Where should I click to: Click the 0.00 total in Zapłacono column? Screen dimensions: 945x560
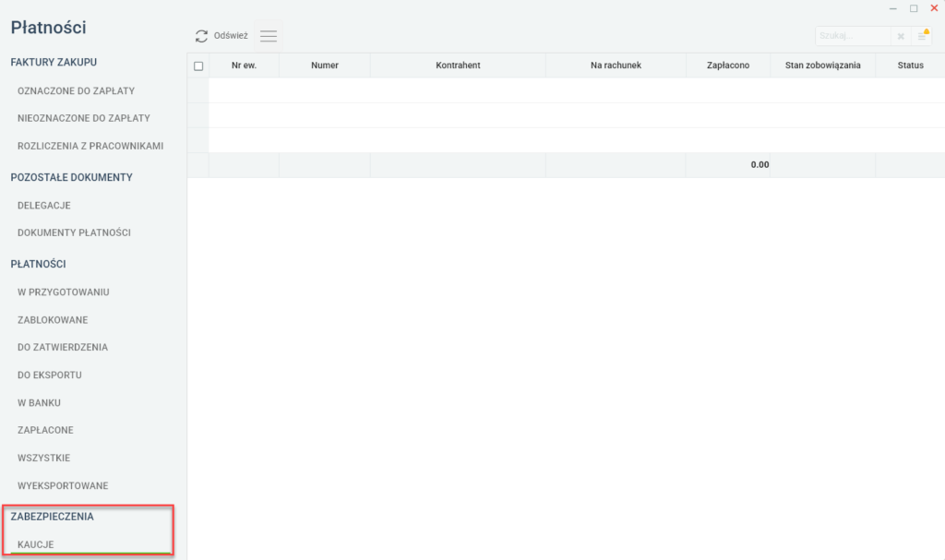point(760,164)
